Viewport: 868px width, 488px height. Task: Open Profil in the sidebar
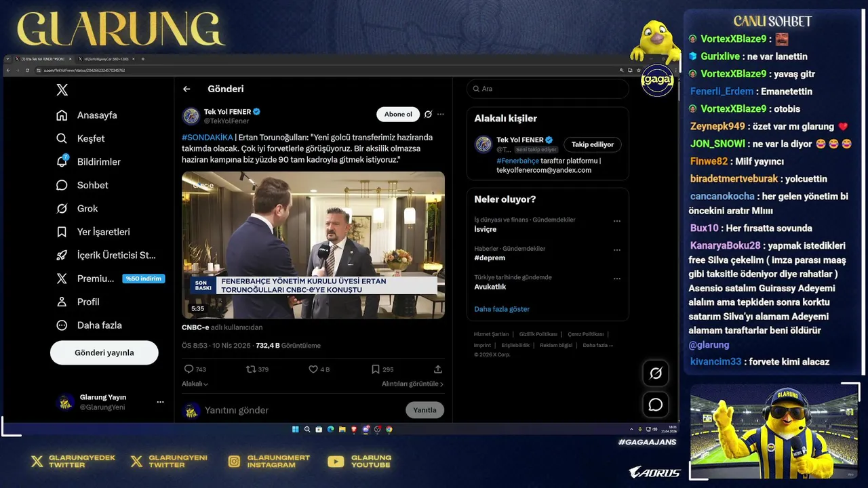[78, 302]
